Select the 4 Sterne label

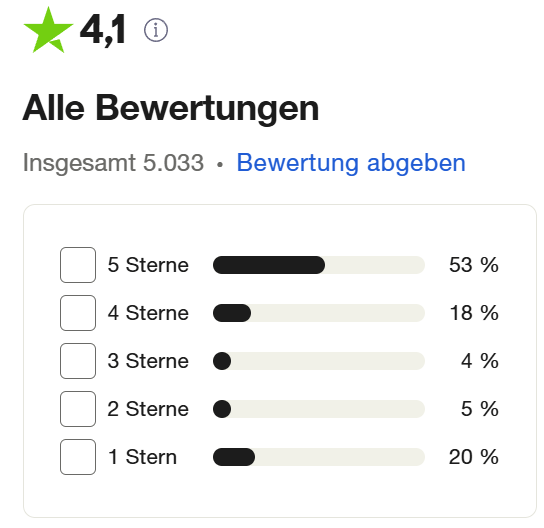click(148, 313)
